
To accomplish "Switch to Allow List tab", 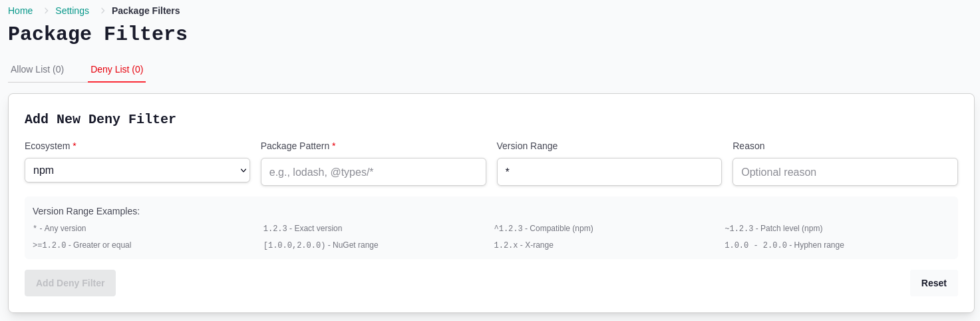I will tap(37, 69).
